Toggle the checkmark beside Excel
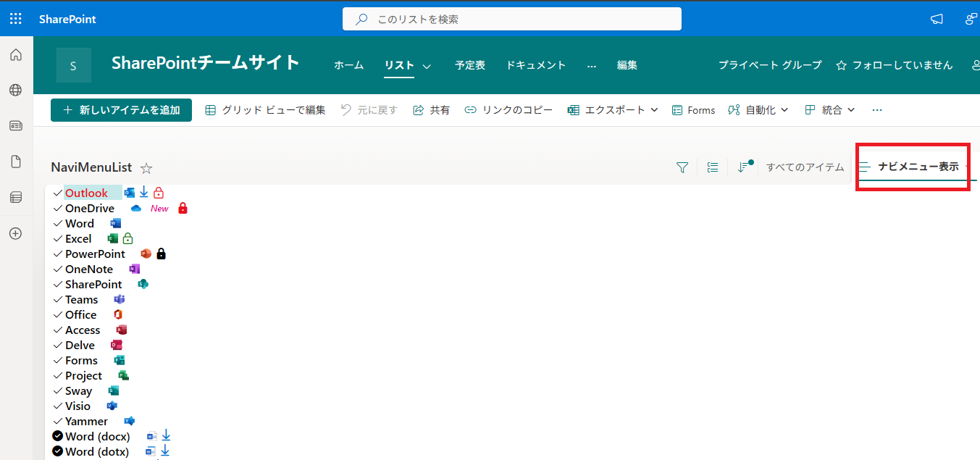 (x=58, y=238)
